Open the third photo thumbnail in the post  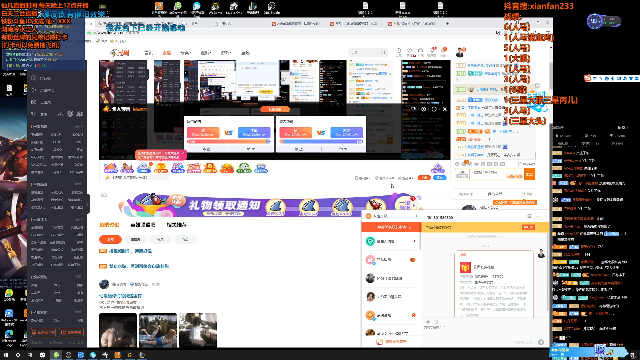pyautogui.click(x=198, y=330)
